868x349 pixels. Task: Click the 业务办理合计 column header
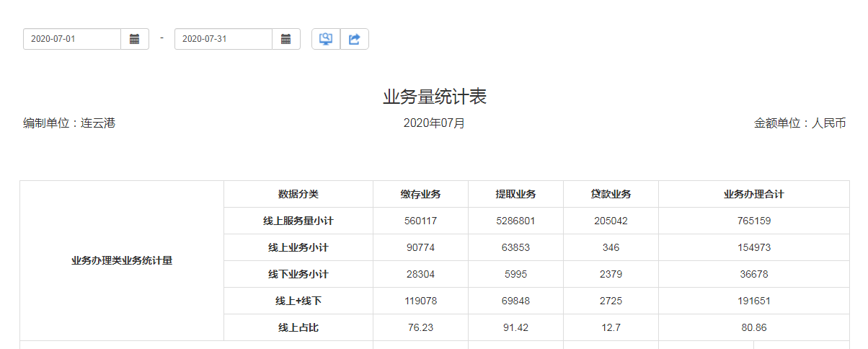[754, 194]
